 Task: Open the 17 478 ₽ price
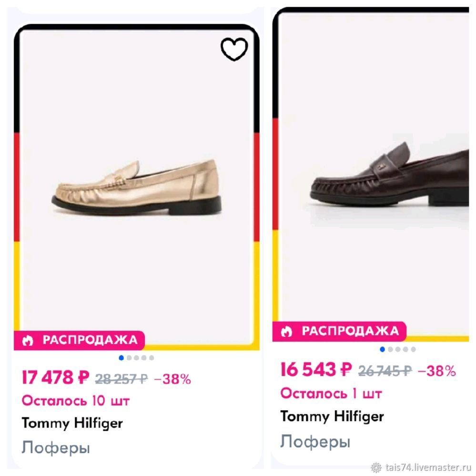click(x=56, y=378)
